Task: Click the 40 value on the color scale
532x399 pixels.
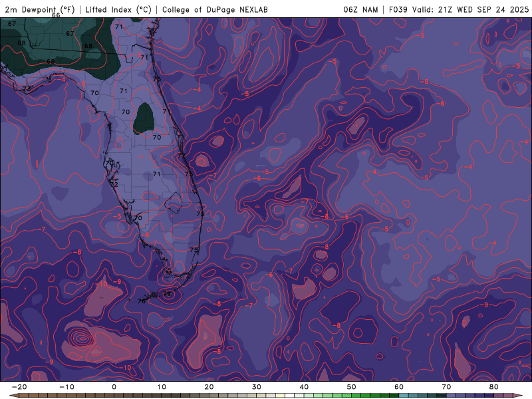Action: [x=304, y=387]
